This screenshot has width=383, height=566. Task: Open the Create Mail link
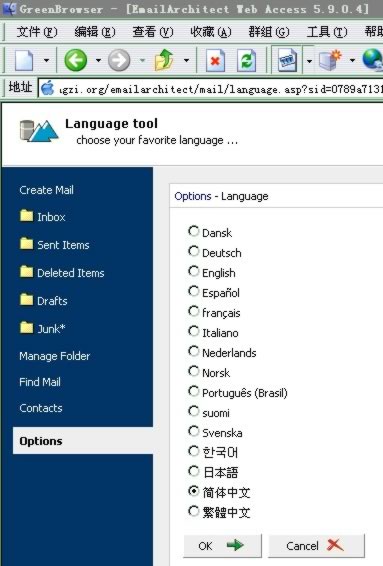coord(47,190)
